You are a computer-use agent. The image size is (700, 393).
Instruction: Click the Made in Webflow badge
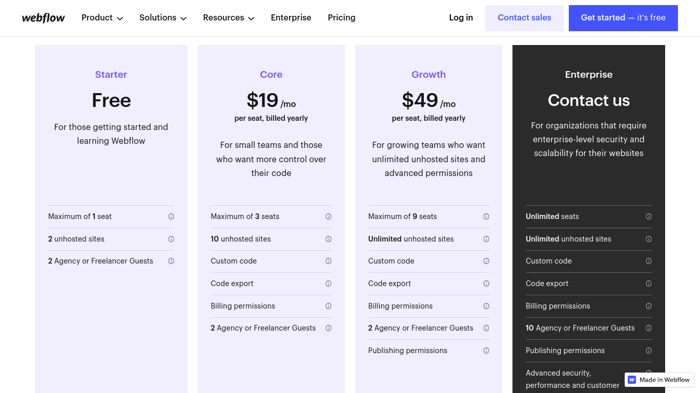659,380
